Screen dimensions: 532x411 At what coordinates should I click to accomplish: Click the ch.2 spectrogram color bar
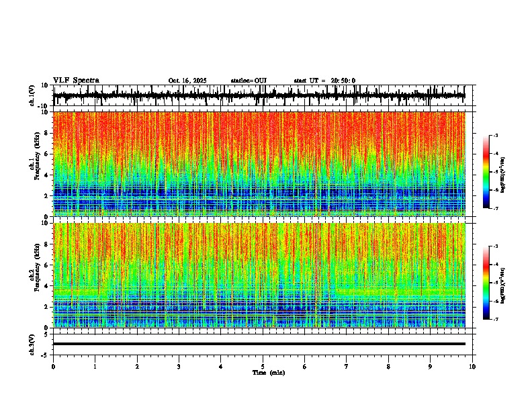[486, 283]
